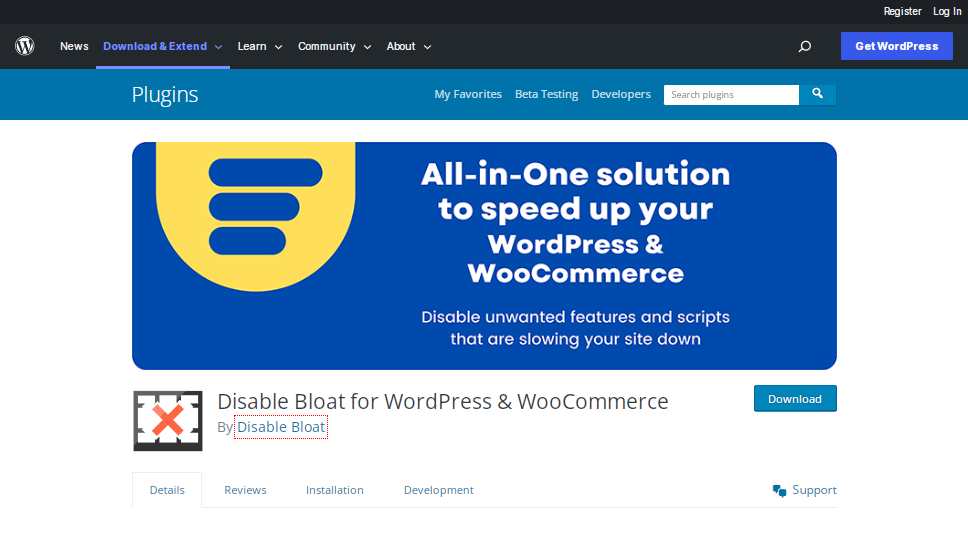
Task: Switch to the Reviews tab
Action: (245, 490)
